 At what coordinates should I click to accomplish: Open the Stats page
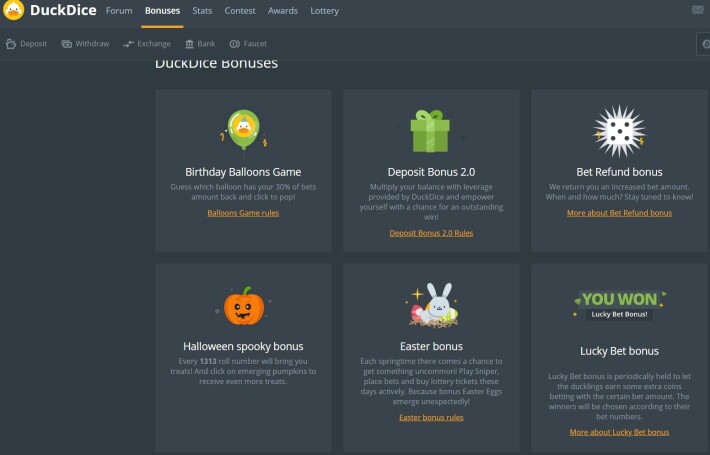point(202,11)
